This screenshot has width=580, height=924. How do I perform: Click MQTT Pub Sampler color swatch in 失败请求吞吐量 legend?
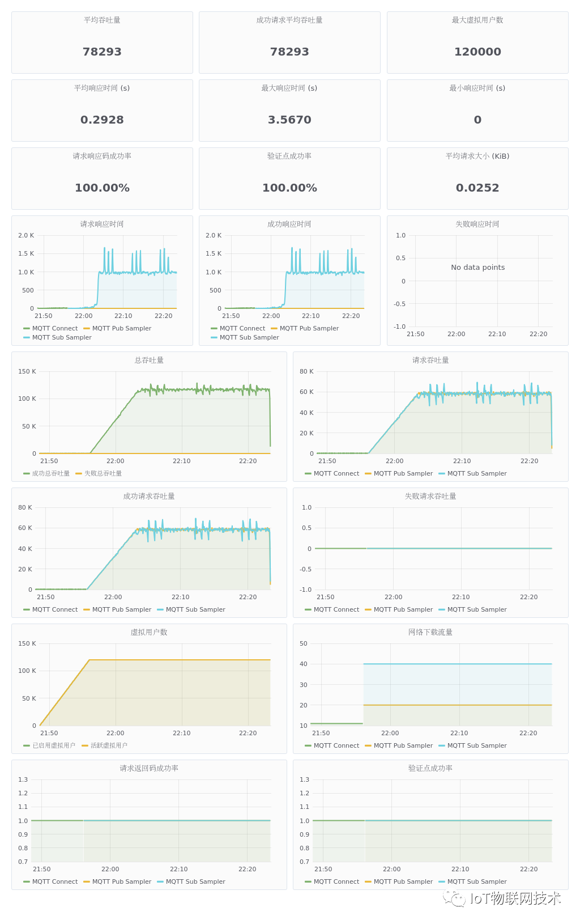click(x=368, y=610)
